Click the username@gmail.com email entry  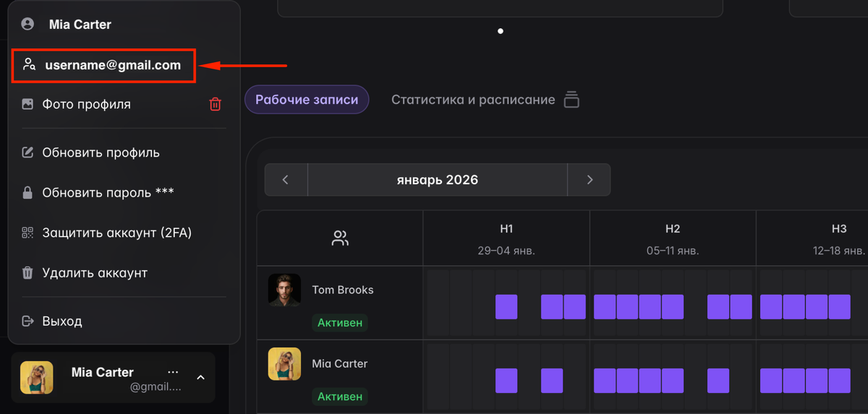point(103,65)
